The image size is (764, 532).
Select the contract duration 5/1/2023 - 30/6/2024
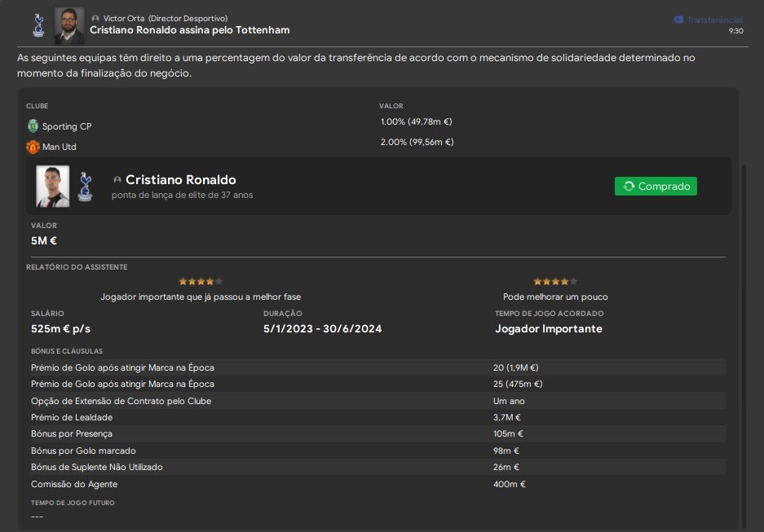[323, 329]
